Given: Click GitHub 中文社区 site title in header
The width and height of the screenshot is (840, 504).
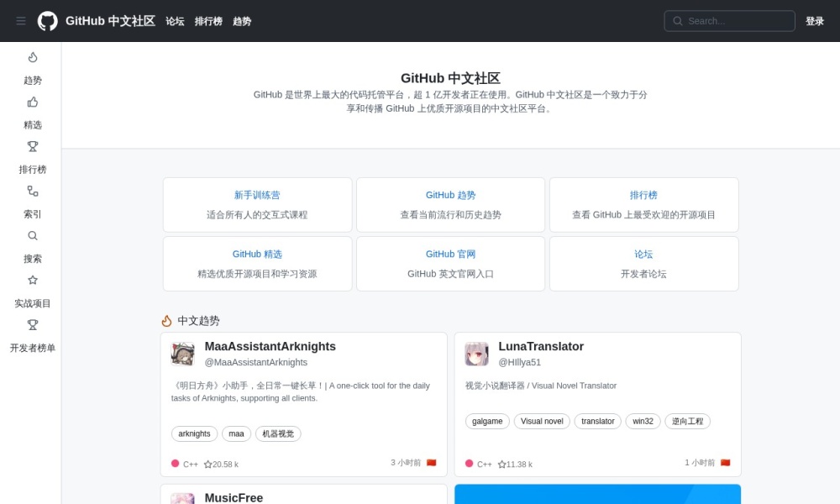Looking at the screenshot, I should [110, 21].
